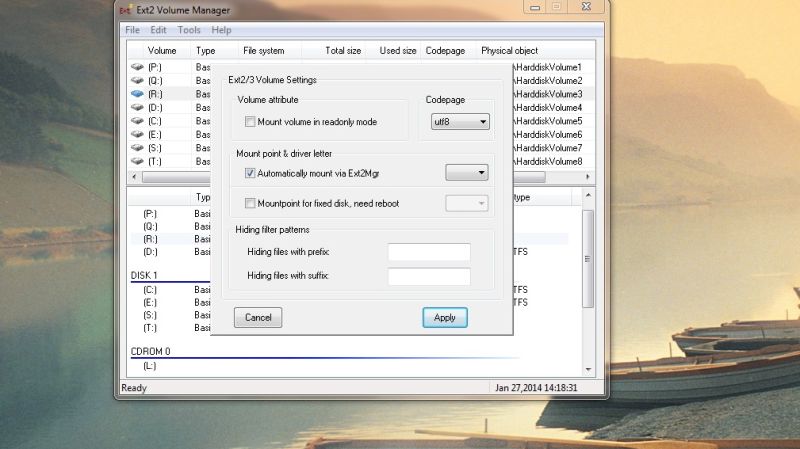Image resolution: width=800 pixels, height=449 pixels.
Task: Sort by the Total size column header
Action: pyautogui.click(x=343, y=51)
